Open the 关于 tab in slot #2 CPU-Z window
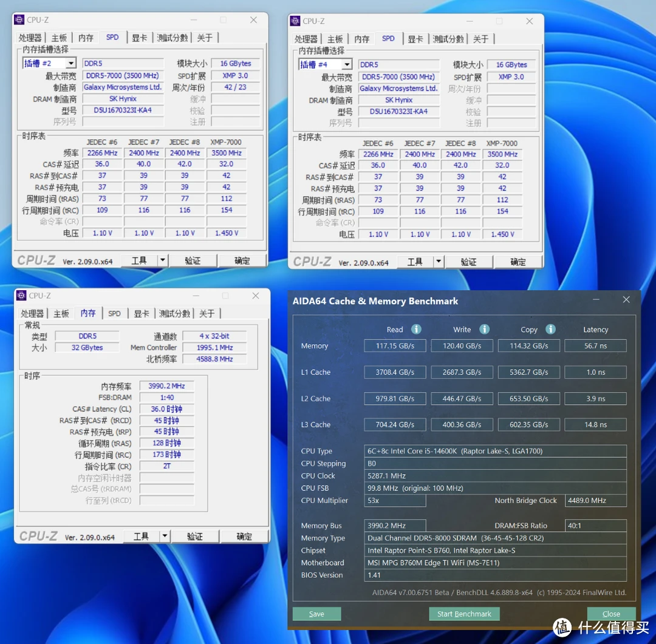 click(x=205, y=38)
